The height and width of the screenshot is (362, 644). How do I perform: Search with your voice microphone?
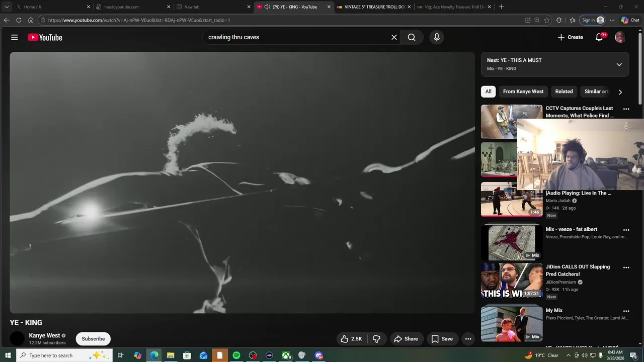(x=436, y=37)
